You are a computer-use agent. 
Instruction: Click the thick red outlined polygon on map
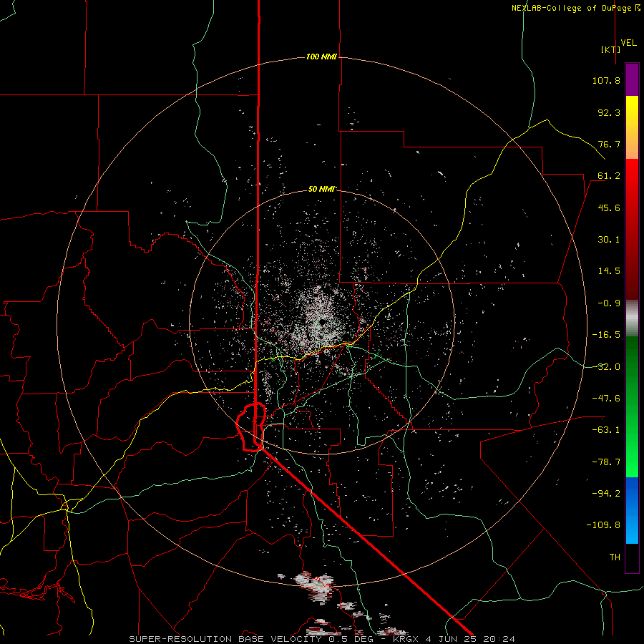[251, 427]
